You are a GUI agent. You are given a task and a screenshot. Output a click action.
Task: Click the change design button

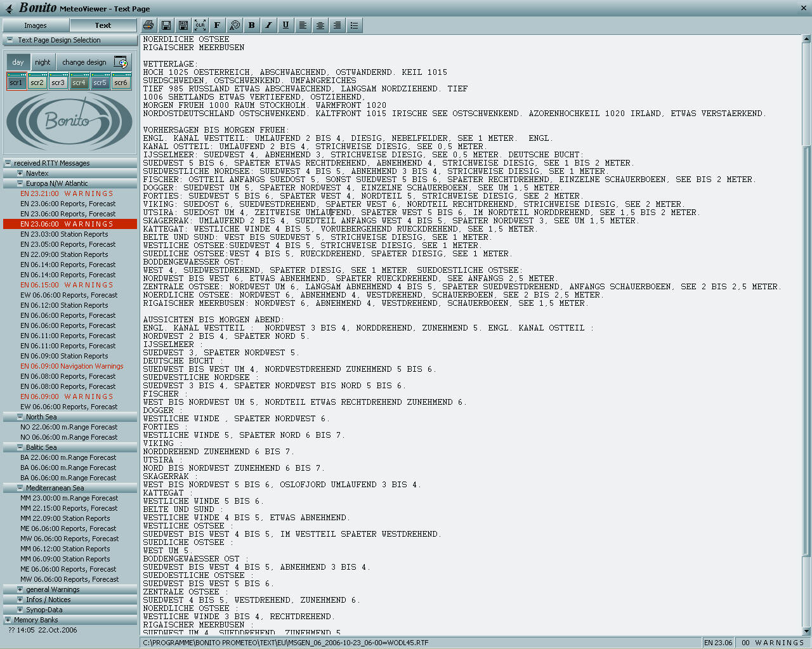click(x=84, y=62)
